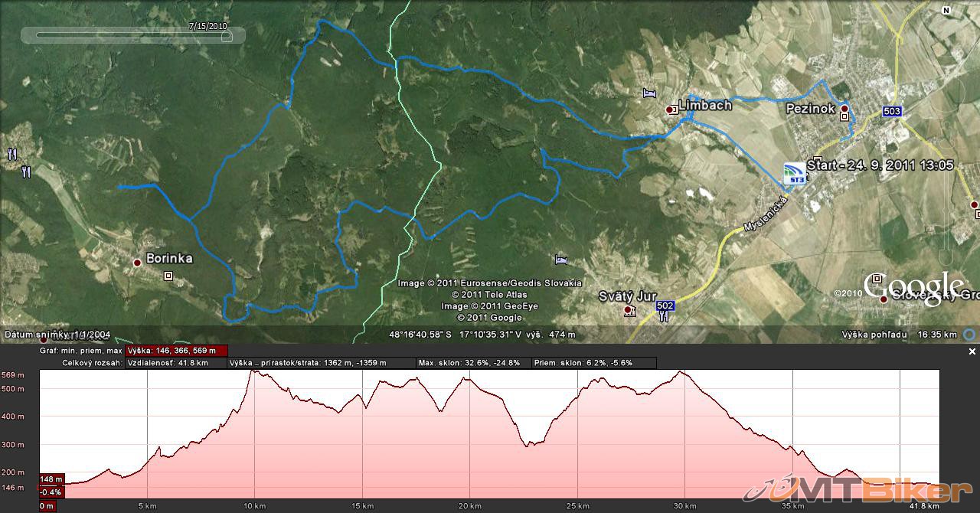Click the north compass indicator

click(947, 11)
